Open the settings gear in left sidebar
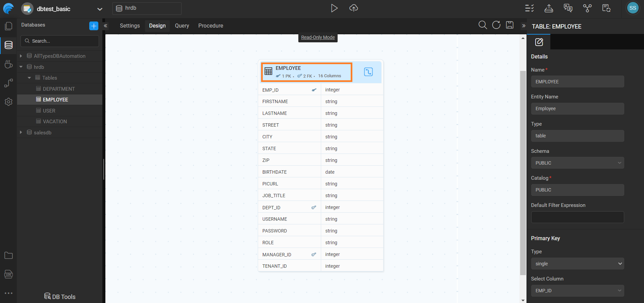Viewport: 644px width, 303px height. click(8, 102)
